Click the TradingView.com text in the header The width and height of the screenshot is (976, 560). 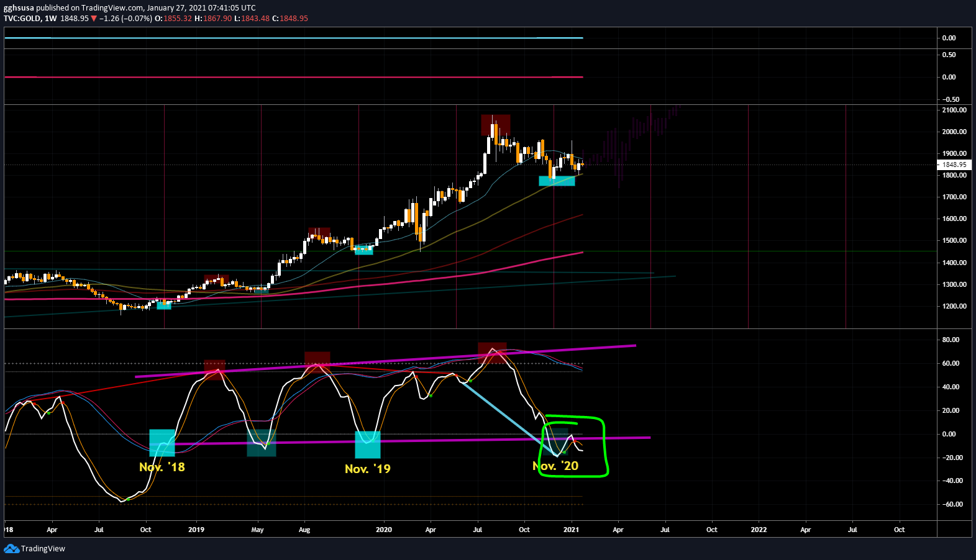click(x=112, y=8)
